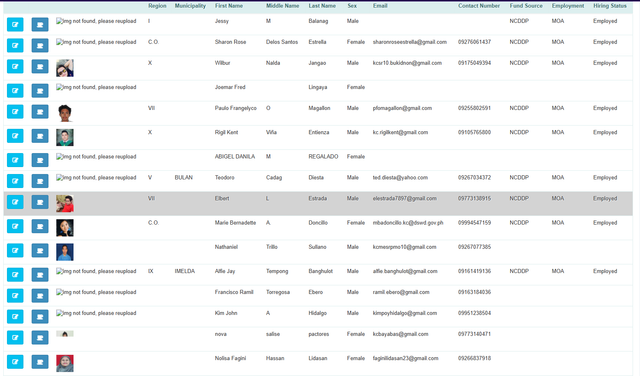
Task: Click the edit icon for ABIGEL DANILA REGALADO
Action: pyautogui.click(x=15, y=160)
